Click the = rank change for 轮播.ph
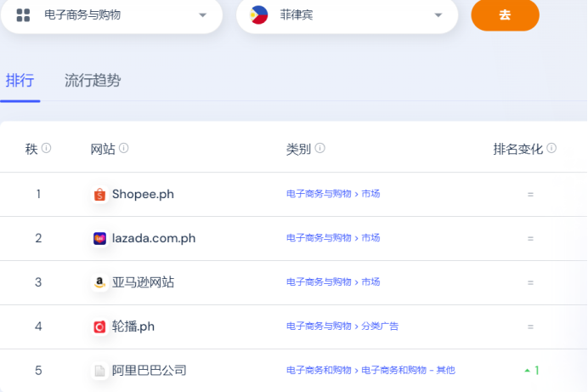This screenshot has width=588, height=392. pos(530,327)
